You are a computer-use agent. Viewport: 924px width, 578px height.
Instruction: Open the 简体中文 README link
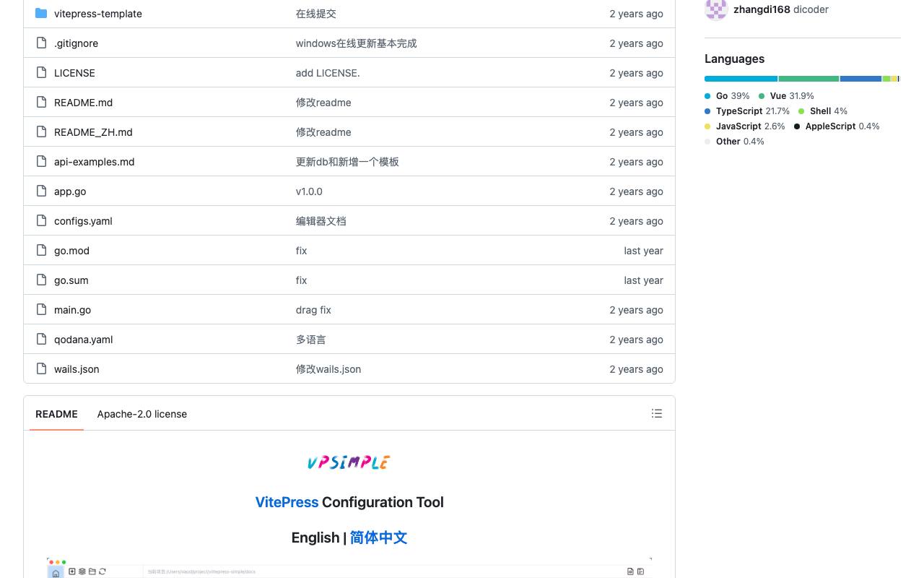tap(378, 538)
